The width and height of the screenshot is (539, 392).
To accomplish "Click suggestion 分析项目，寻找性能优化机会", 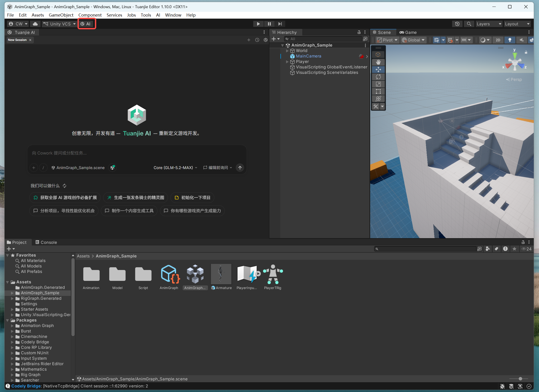I will (x=64, y=211).
